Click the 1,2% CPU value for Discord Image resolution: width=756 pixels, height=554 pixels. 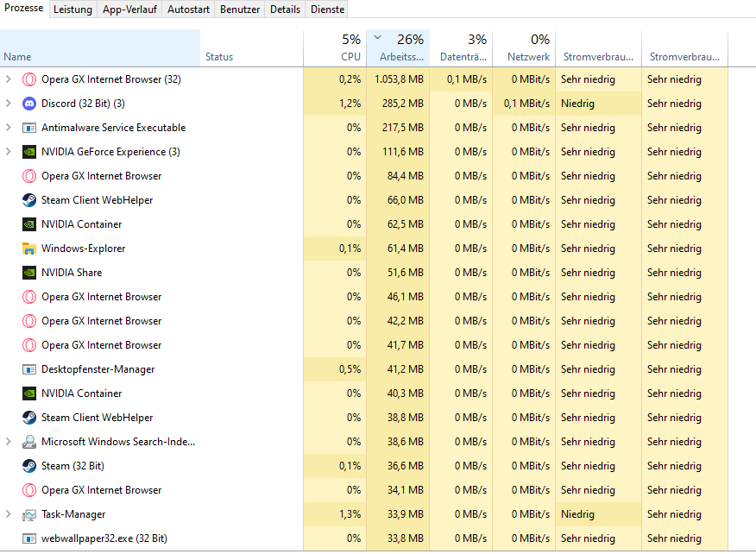pos(350,104)
